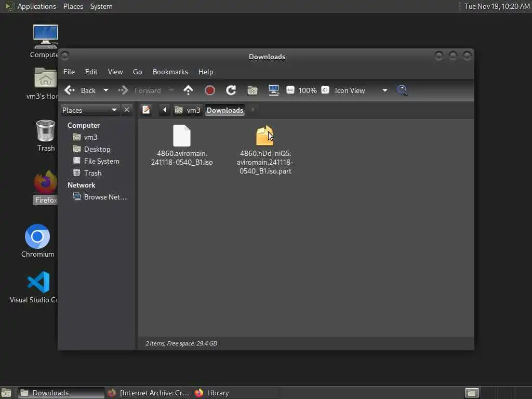Open Computer toolbar icon

(x=273, y=90)
